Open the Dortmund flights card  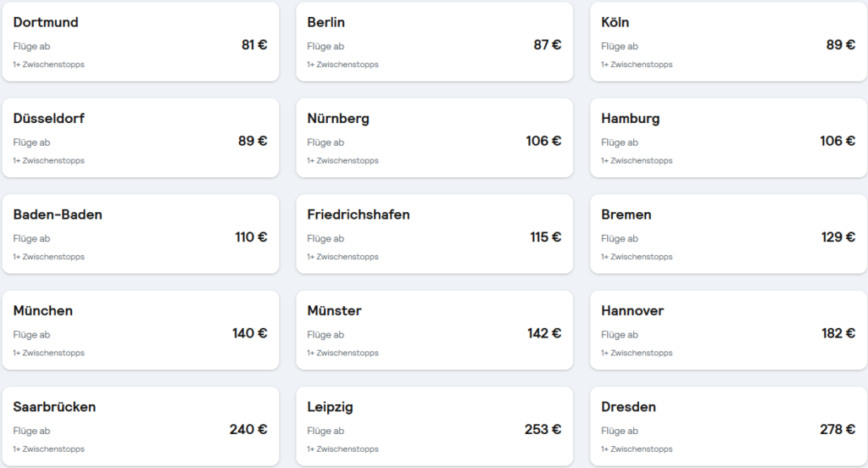(141, 42)
